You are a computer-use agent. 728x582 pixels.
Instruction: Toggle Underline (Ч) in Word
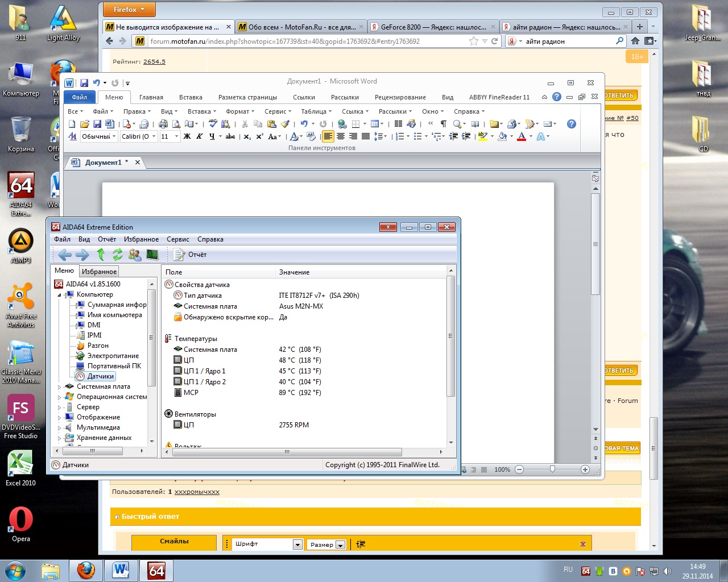click(212, 136)
